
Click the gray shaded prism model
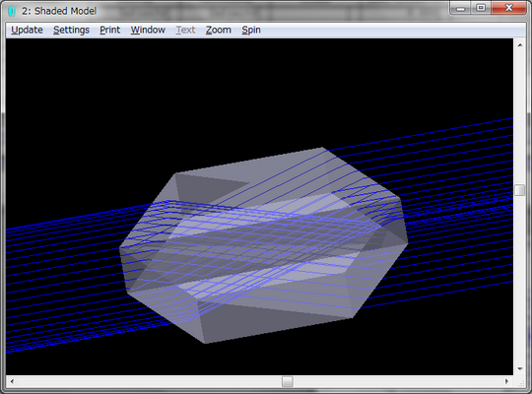pyautogui.click(x=264, y=245)
